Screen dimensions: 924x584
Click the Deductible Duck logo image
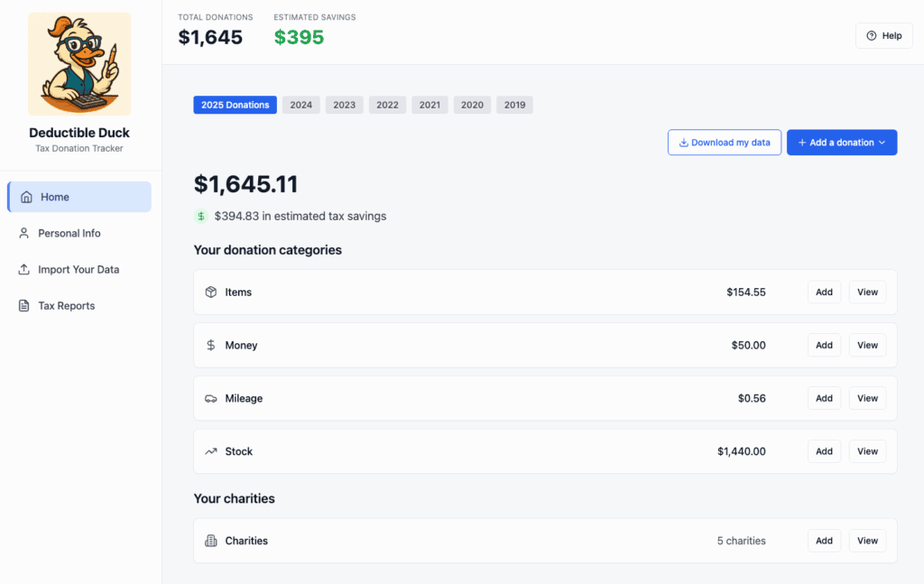click(x=79, y=63)
